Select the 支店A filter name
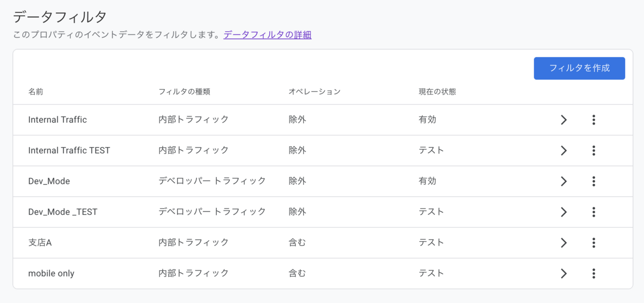 click(40, 243)
